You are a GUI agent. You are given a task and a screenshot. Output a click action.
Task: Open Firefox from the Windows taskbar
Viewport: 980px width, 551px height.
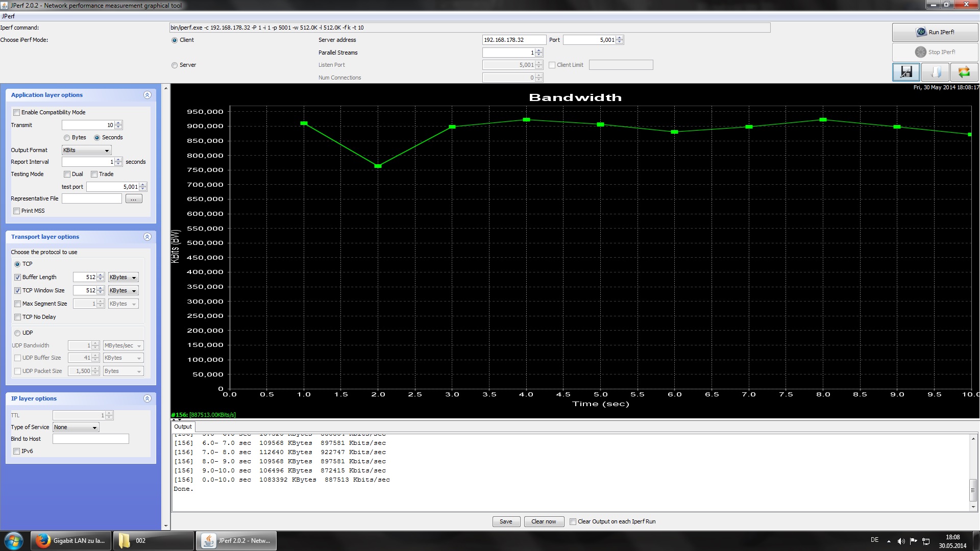click(x=70, y=541)
